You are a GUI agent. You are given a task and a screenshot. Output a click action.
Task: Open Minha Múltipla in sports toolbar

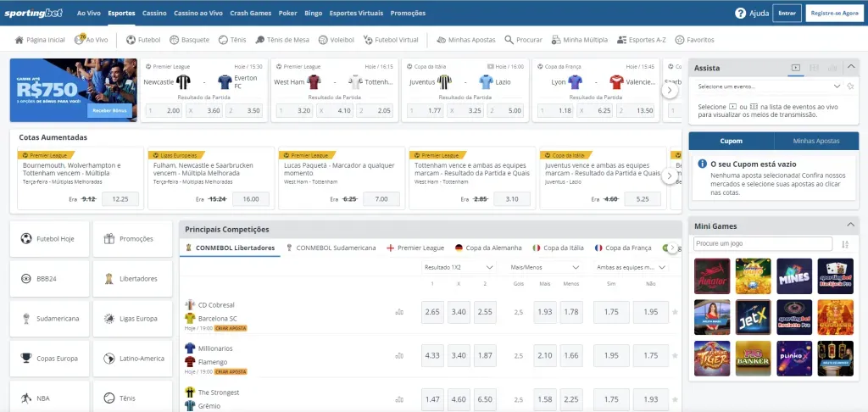[580, 40]
